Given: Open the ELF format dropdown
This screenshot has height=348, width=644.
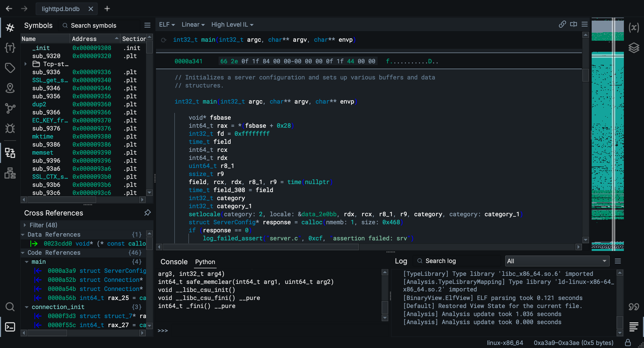Looking at the screenshot, I should pyautogui.click(x=166, y=24).
